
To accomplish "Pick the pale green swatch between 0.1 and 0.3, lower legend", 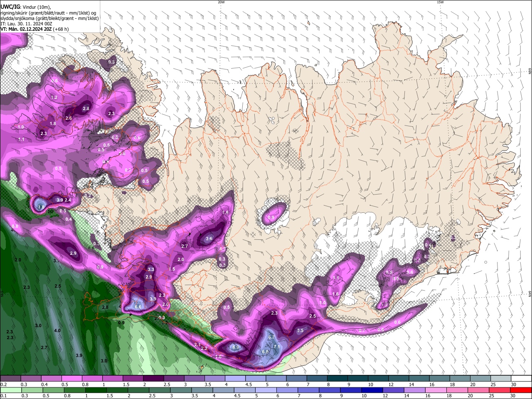I will pyautogui.click(x=11, y=390).
